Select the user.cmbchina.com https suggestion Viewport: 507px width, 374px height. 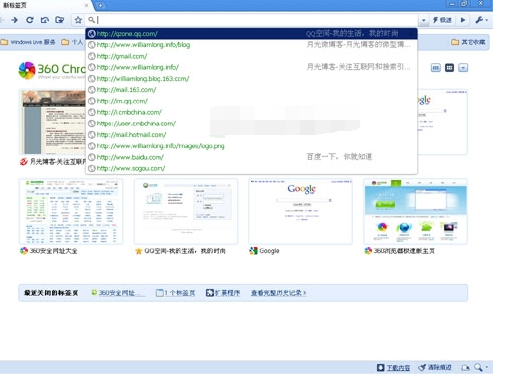[x=251, y=123]
